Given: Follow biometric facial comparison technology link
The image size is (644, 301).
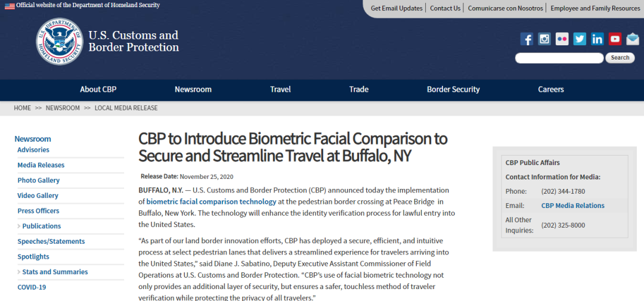Looking at the screenshot, I should (x=211, y=201).
